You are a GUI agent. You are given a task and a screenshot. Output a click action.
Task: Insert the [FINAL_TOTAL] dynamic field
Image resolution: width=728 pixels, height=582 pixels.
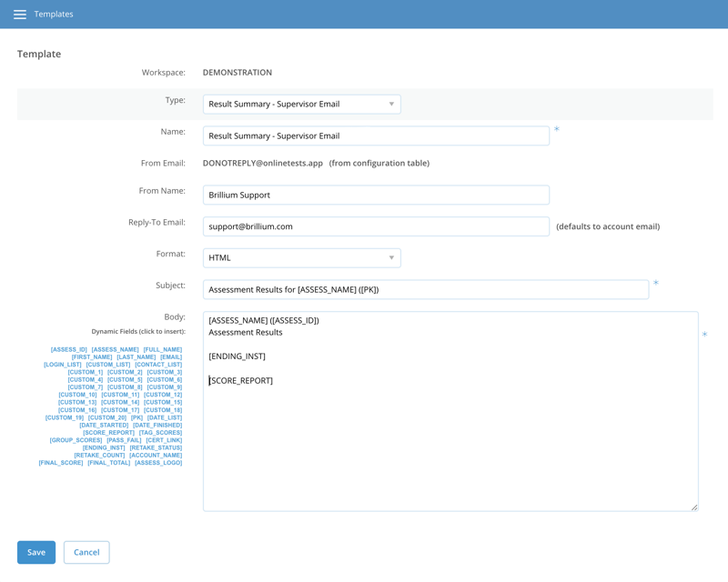pos(109,463)
